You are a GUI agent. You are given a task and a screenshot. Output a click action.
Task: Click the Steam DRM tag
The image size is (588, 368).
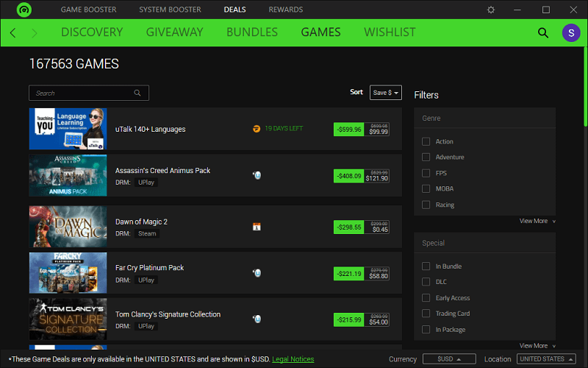[147, 233]
